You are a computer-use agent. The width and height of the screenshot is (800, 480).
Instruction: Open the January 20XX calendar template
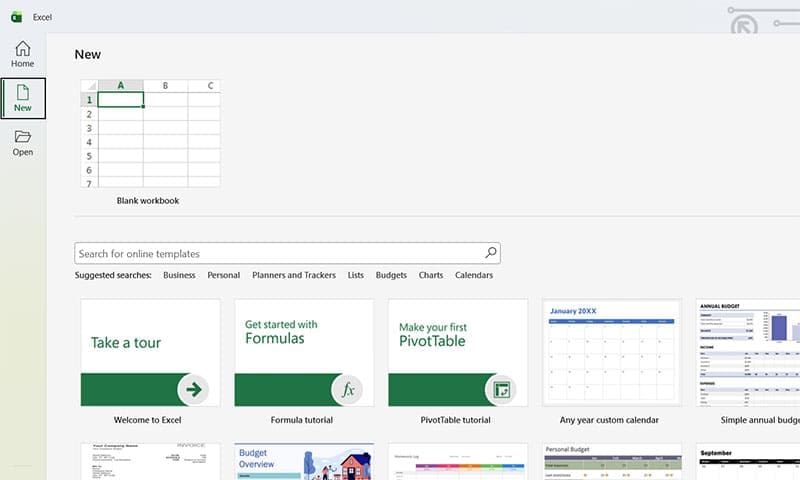coord(612,352)
